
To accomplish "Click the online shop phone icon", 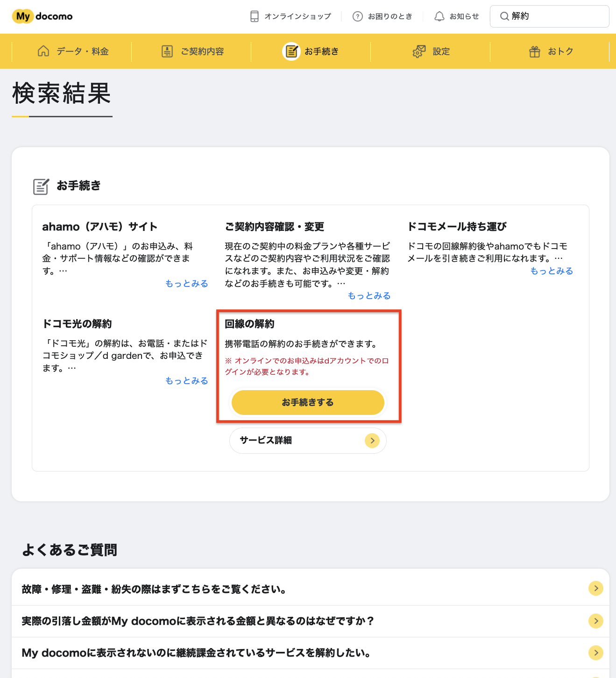I will click(x=255, y=16).
